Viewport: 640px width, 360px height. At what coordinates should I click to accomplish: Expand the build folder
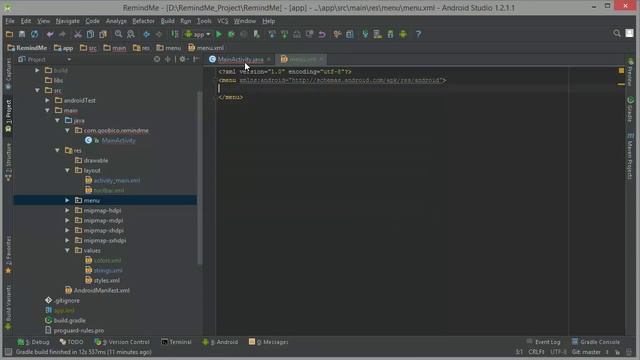pyautogui.click(x=37, y=70)
